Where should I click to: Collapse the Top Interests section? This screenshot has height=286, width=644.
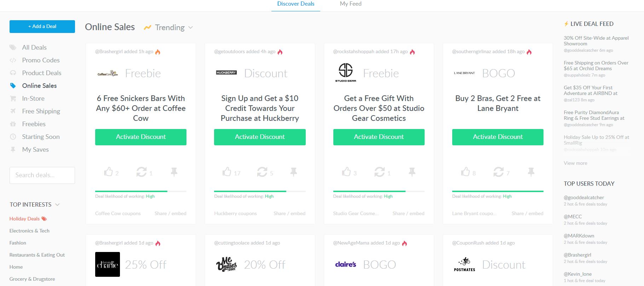click(x=58, y=205)
